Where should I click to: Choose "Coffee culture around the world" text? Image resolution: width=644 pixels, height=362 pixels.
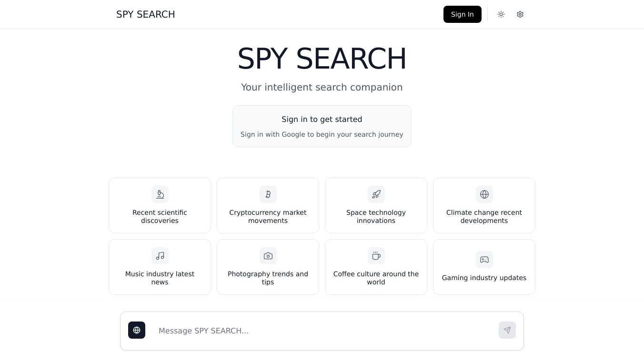click(x=376, y=278)
